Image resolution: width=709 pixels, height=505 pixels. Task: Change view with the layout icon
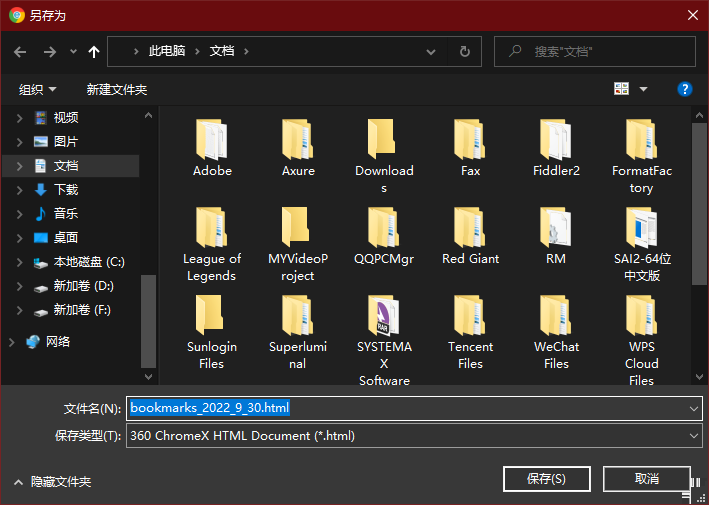point(621,89)
